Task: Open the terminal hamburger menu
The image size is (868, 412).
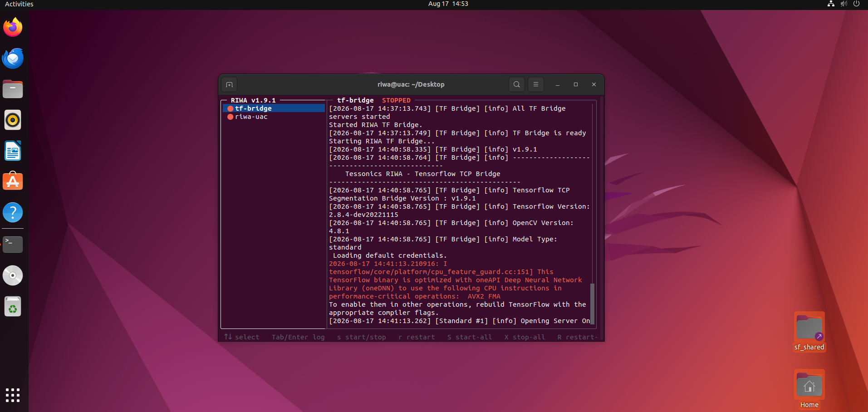Action: click(536, 84)
